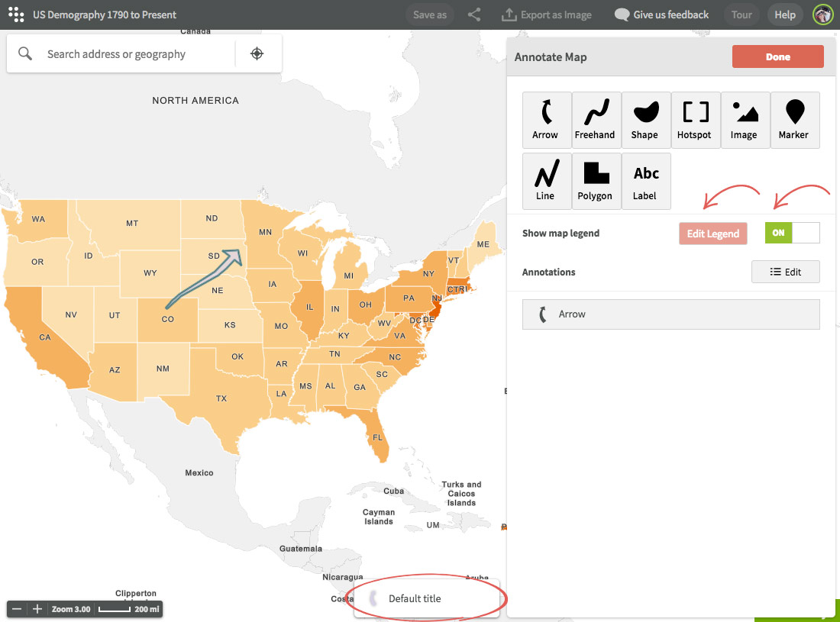
Task: Click the Zoom 3.00 indicator
Action: tap(71, 609)
